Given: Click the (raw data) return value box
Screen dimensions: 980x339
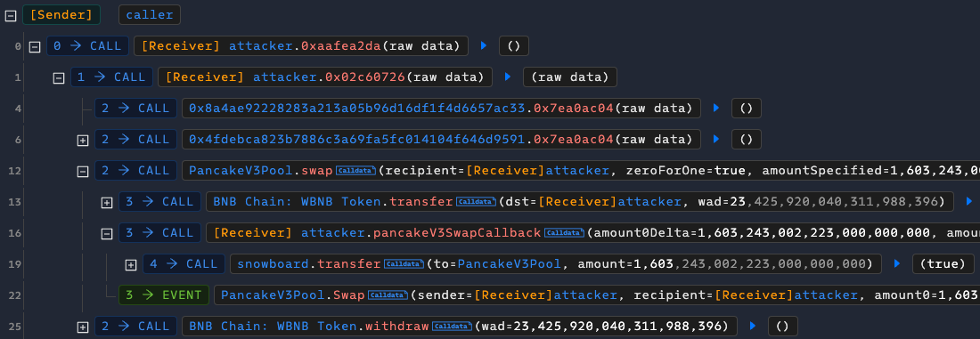Looking at the screenshot, I should pos(570,77).
